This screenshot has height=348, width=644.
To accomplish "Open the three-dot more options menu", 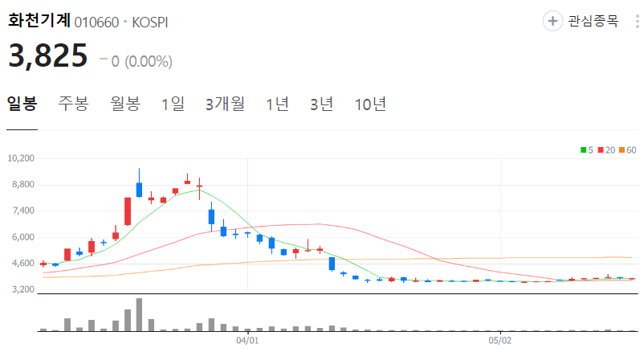I will (x=638, y=22).
